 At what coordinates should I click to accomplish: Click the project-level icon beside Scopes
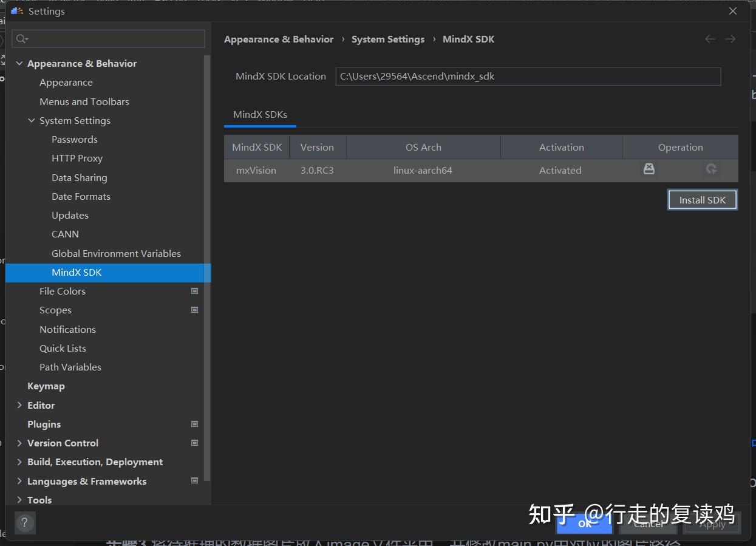pyautogui.click(x=195, y=310)
